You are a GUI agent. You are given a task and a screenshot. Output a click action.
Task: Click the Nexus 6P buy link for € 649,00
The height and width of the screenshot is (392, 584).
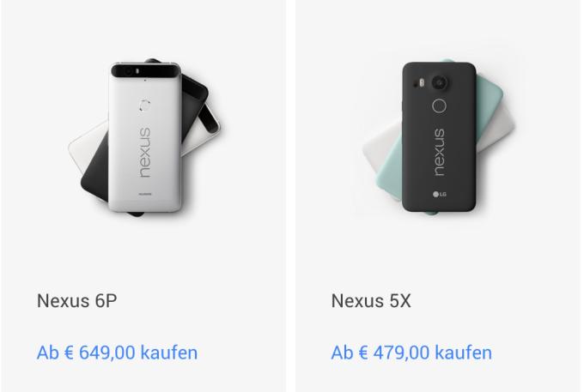click(x=117, y=353)
